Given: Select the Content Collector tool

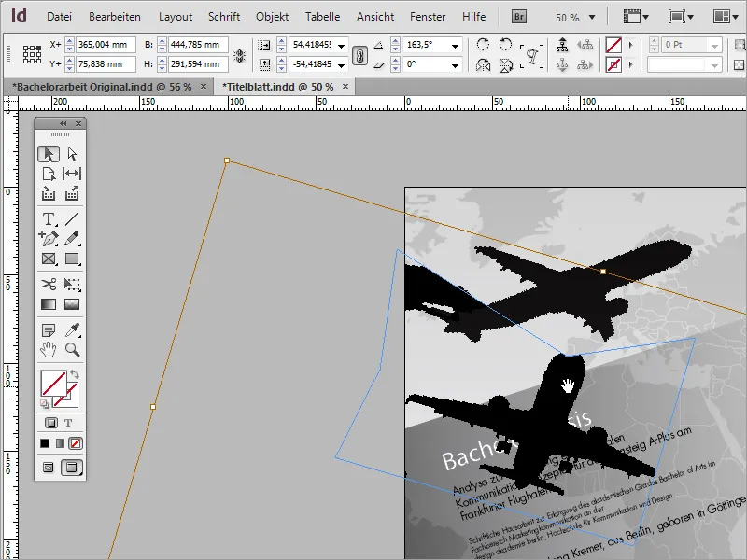Looking at the screenshot, I should coord(49,193).
